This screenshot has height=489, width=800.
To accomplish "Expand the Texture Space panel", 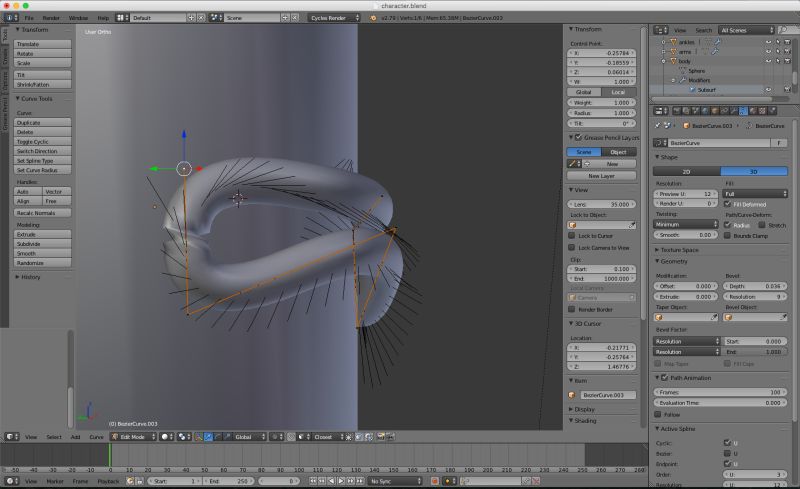I will 679,250.
